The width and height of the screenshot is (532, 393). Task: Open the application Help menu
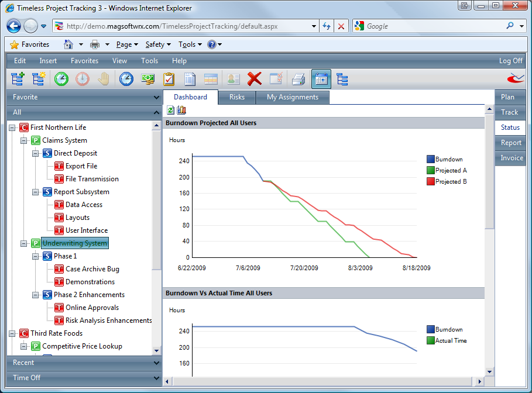point(179,61)
